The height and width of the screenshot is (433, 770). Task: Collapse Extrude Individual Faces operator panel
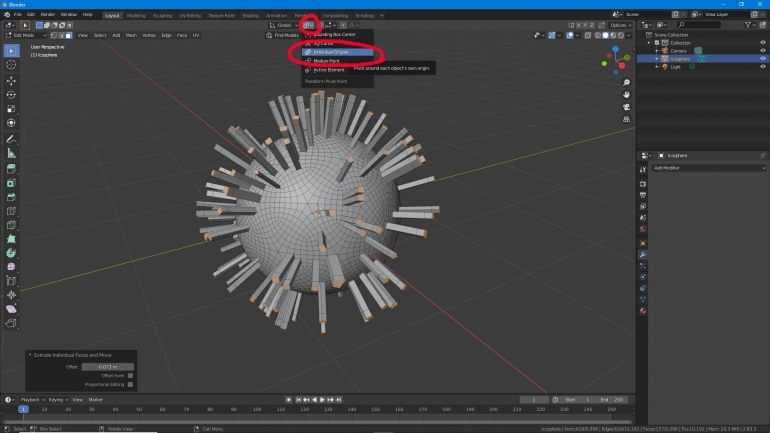point(30,355)
